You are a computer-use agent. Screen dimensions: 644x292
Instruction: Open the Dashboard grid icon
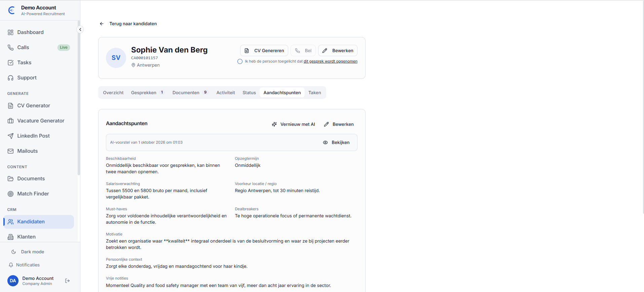(10, 32)
